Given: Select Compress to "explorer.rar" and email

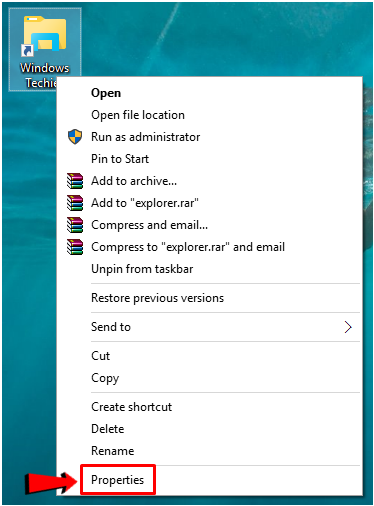Looking at the screenshot, I should [209, 247].
